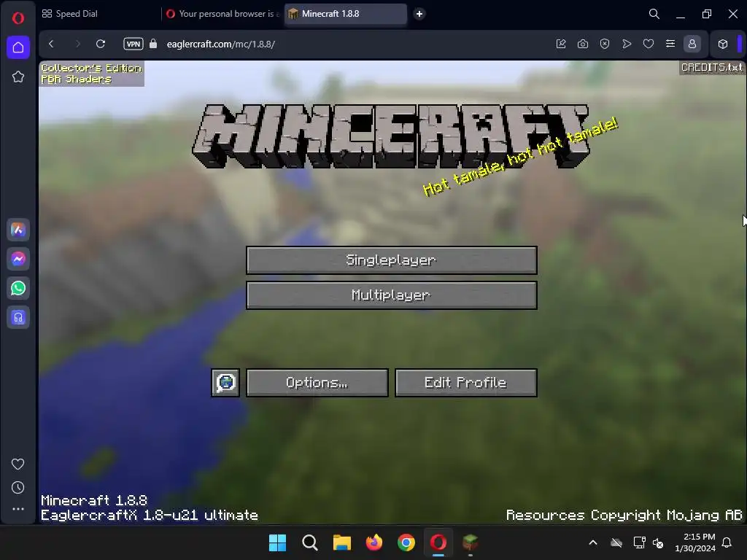The image size is (747, 560).
Task: Open the language selection globe icon
Action: pyautogui.click(x=225, y=382)
